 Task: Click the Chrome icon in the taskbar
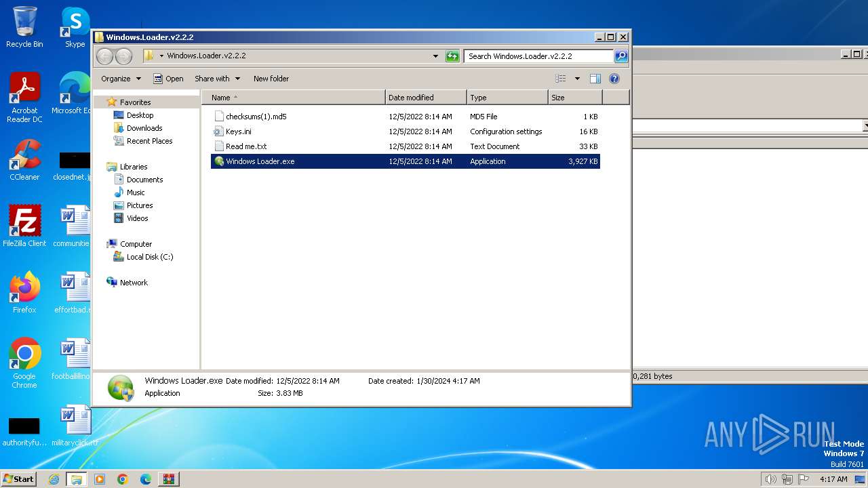[123, 479]
